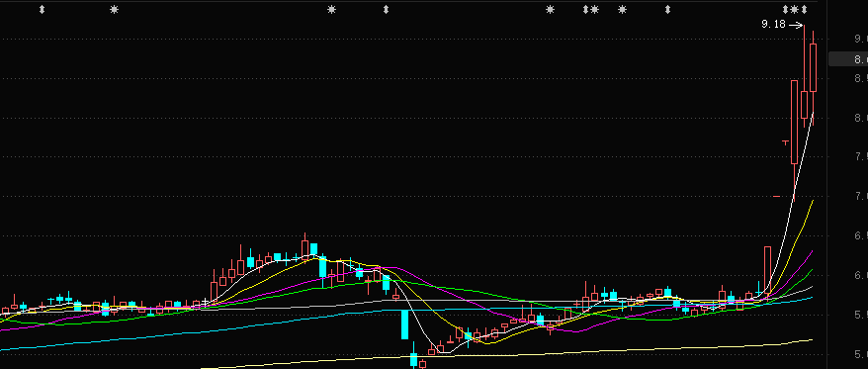Click the white crosshair marker on the average lines
The height and width of the screenshot is (369, 868).
point(205,303)
